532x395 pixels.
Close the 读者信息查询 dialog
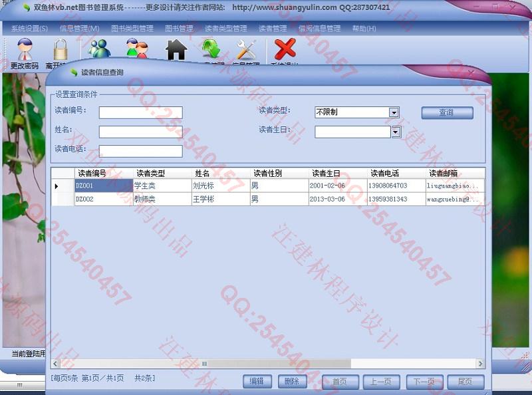(x=471, y=72)
